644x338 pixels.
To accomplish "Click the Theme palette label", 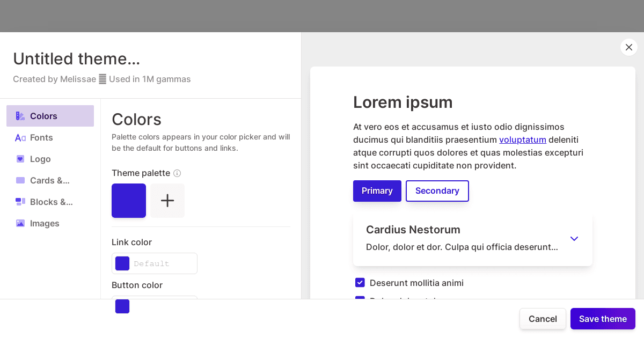I will point(141,173).
